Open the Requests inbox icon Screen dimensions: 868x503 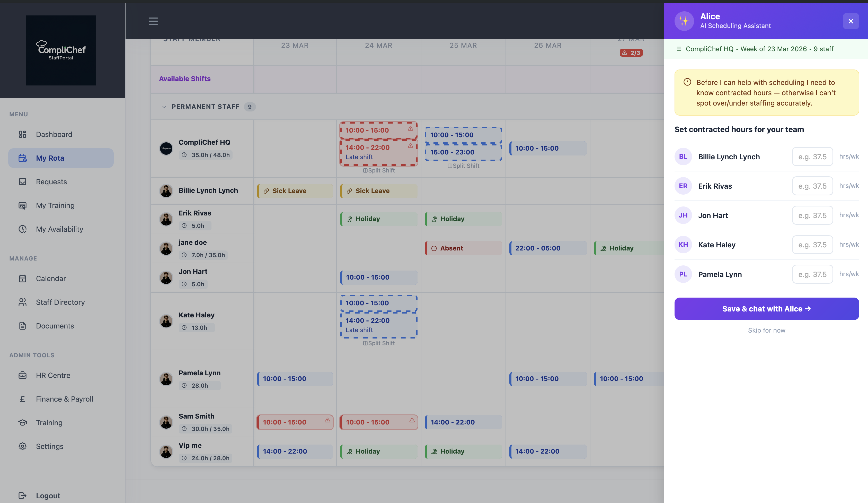(x=22, y=182)
